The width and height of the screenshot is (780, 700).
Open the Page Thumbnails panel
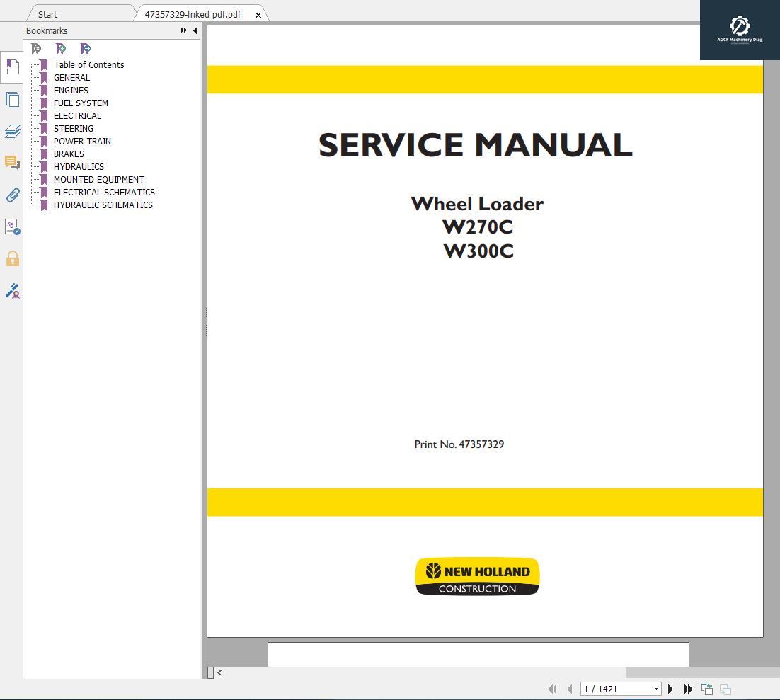tap(12, 99)
